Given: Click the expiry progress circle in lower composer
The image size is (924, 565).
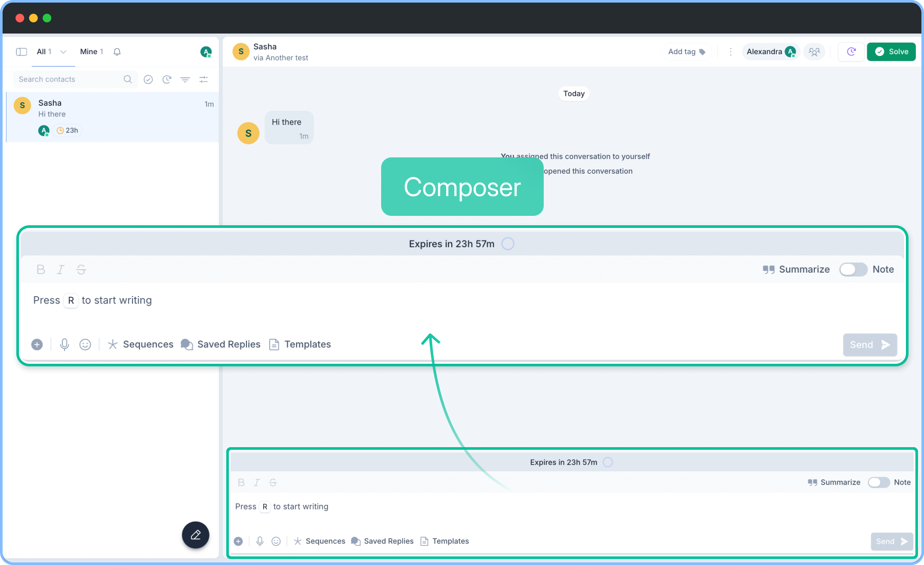Looking at the screenshot, I should coord(608,462).
